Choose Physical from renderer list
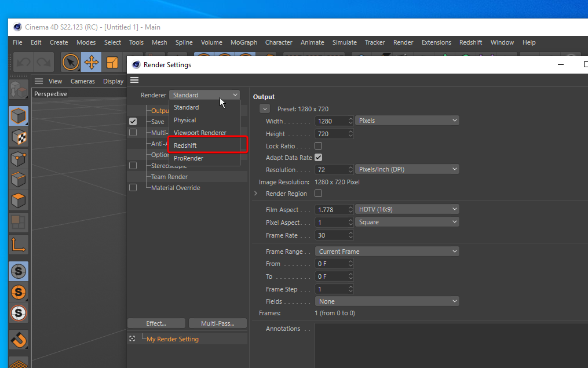588x368 pixels. (x=205, y=120)
